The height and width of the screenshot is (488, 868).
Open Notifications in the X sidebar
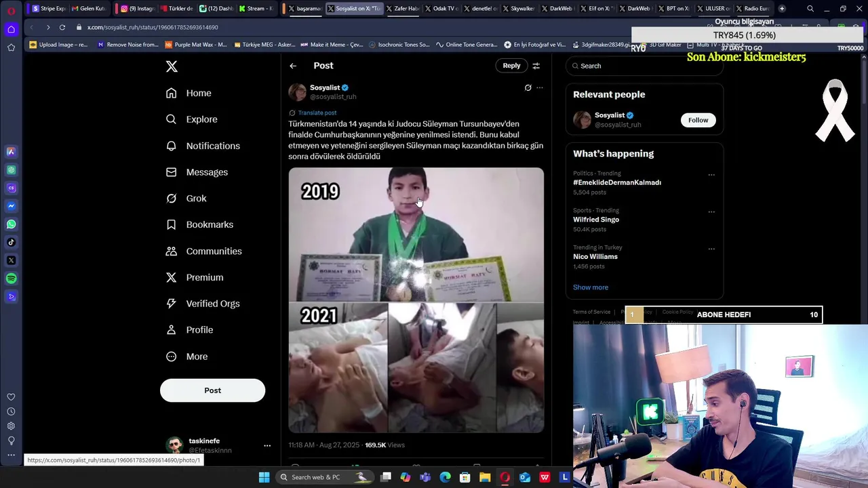(203, 146)
